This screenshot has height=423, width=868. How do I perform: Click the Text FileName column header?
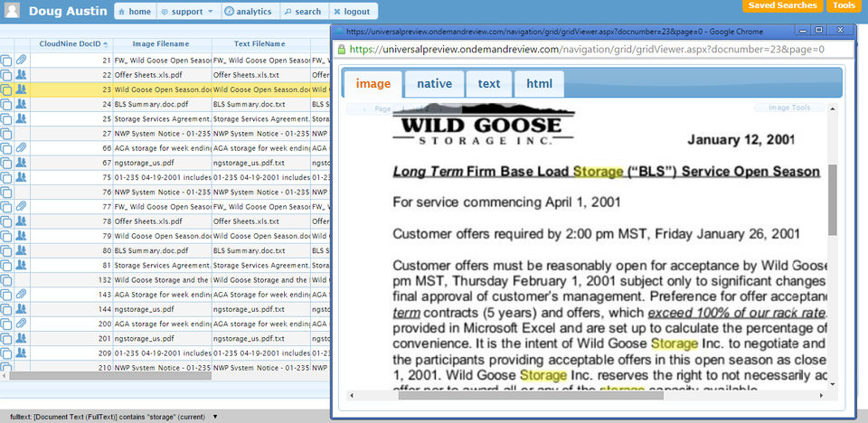pyautogui.click(x=259, y=43)
